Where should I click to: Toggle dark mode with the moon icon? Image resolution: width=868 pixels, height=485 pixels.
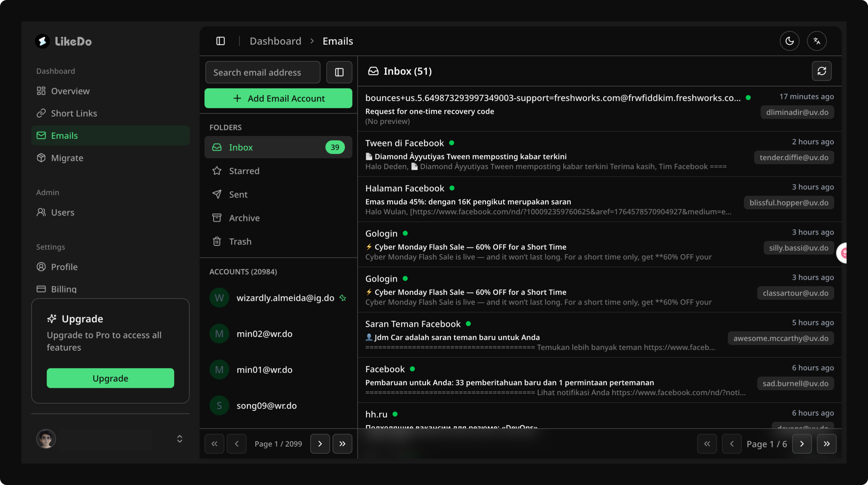coord(790,41)
